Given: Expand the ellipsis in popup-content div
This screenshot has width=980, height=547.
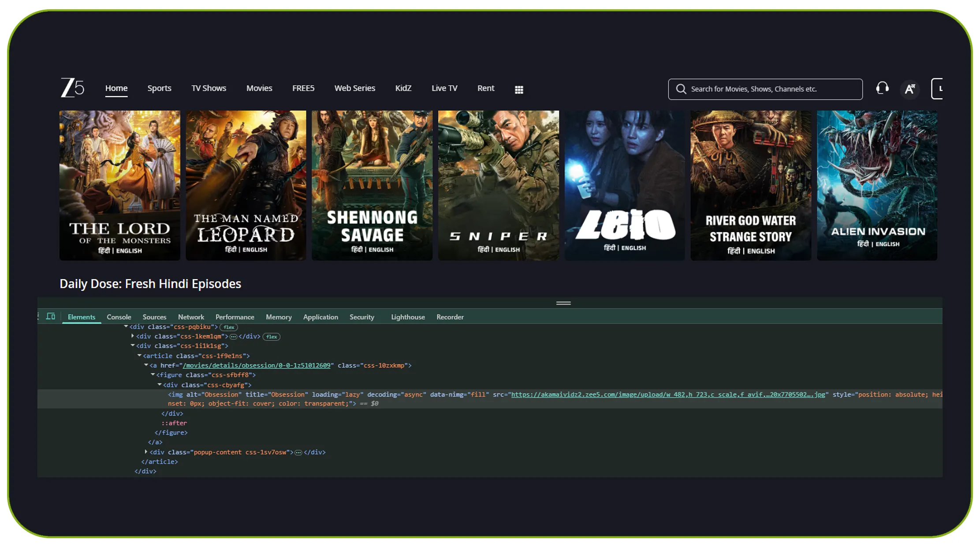Looking at the screenshot, I should [298, 453].
